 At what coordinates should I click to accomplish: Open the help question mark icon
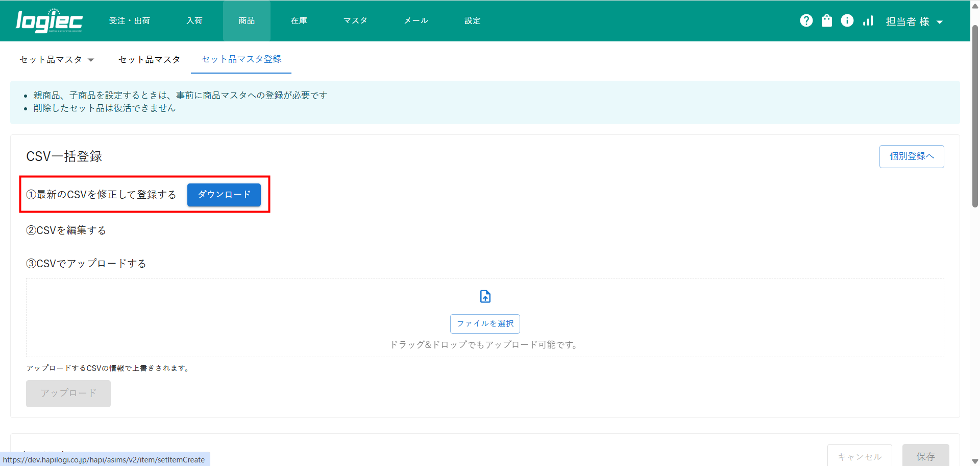click(806, 20)
